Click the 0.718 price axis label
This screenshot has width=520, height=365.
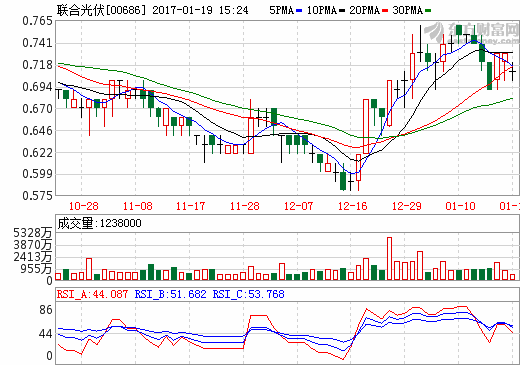point(37,65)
